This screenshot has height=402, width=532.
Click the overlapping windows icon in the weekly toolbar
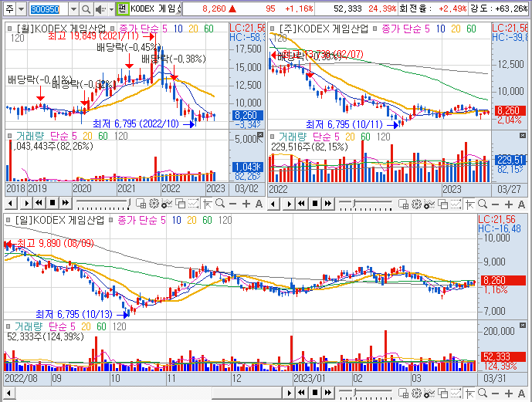point(442,204)
